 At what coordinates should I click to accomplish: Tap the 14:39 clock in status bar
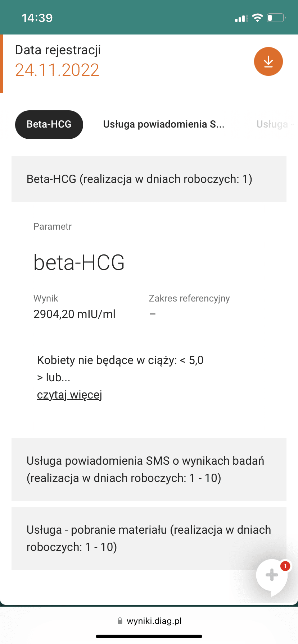37,18
